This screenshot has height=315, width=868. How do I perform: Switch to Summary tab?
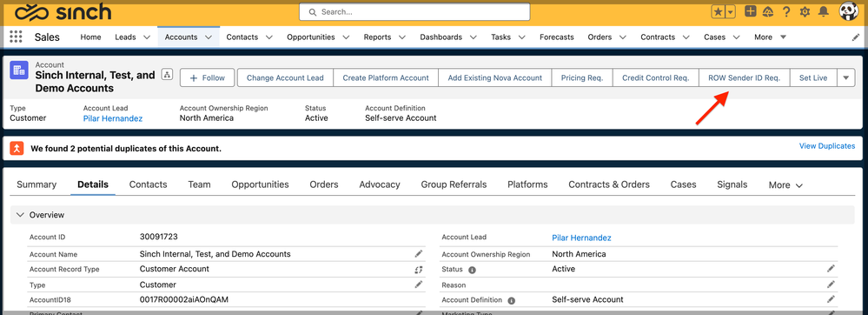pyautogui.click(x=36, y=184)
